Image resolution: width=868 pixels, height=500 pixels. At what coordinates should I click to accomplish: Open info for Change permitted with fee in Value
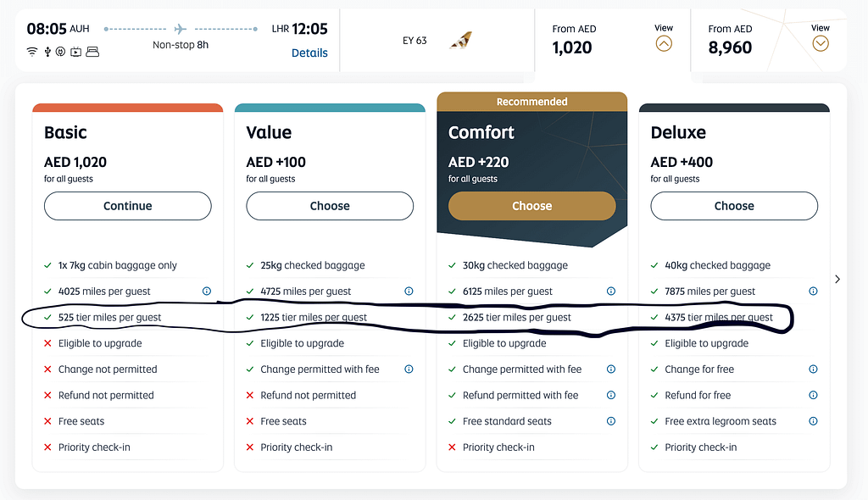409,369
